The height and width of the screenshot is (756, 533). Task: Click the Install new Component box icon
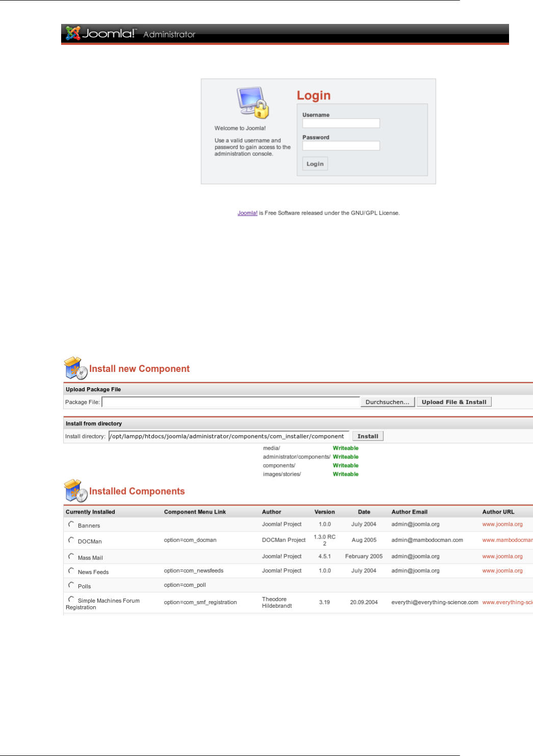click(x=75, y=368)
